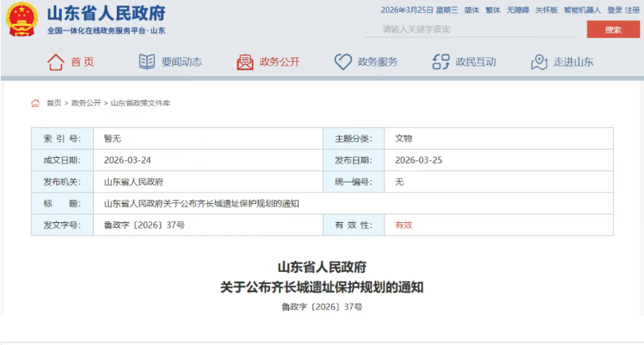Image resolution: width=644 pixels, height=345 pixels.
Task: Turn on 关怀版 care mode
Action: click(x=546, y=10)
